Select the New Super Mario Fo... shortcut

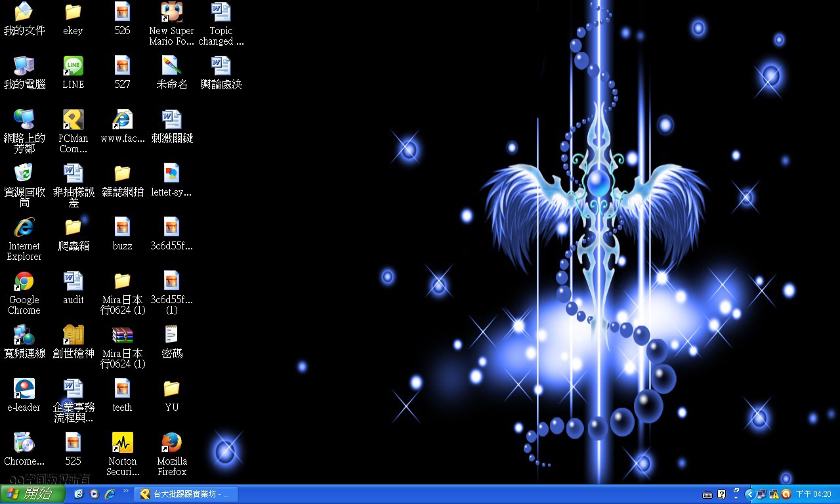click(172, 12)
